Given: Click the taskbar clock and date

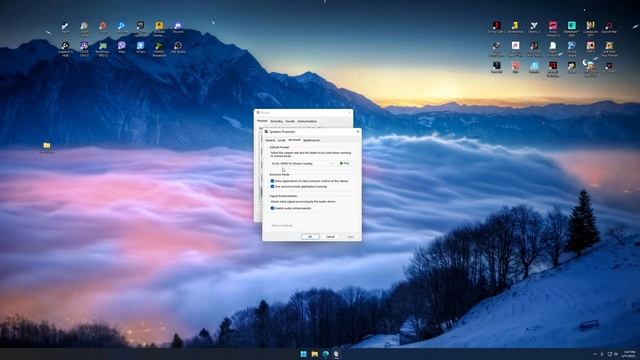Looking at the screenshot, I should point(629,354).
